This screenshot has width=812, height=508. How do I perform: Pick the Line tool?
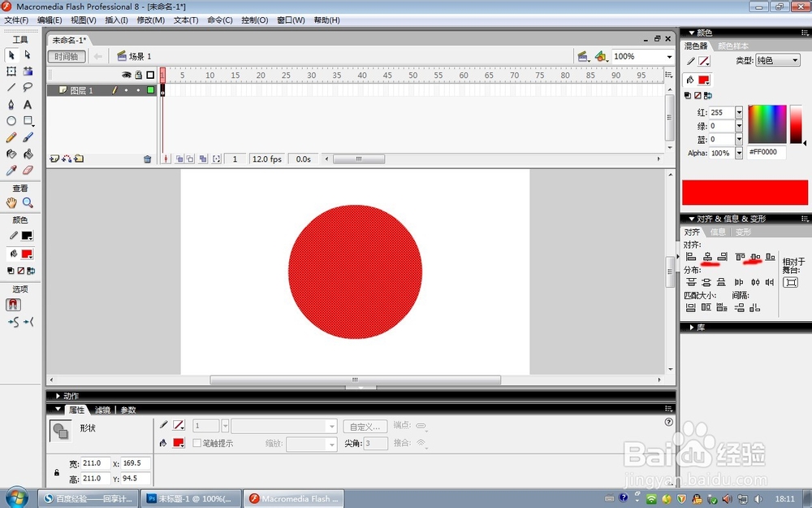click(x=11, y=88)
